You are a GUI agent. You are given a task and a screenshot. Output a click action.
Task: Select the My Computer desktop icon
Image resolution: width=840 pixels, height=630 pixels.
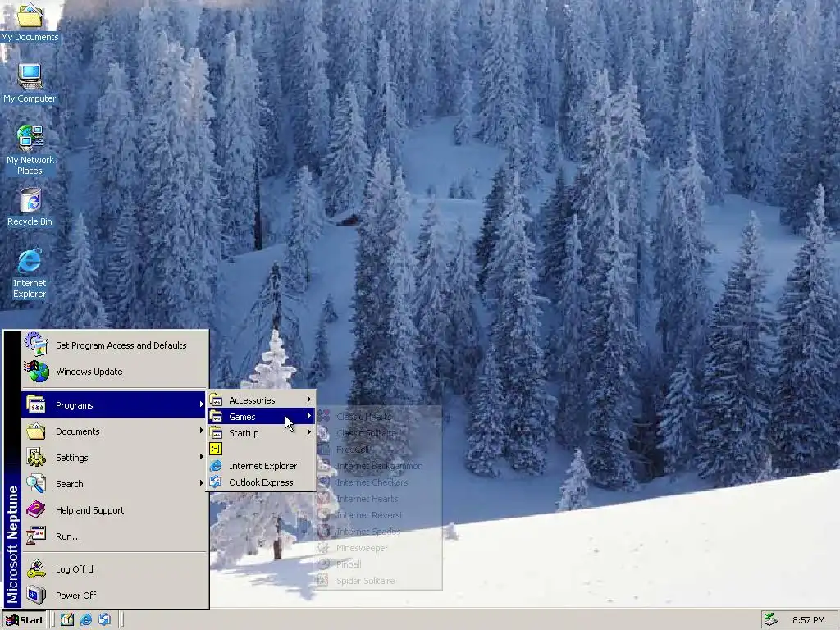click(x=30, y=84)
